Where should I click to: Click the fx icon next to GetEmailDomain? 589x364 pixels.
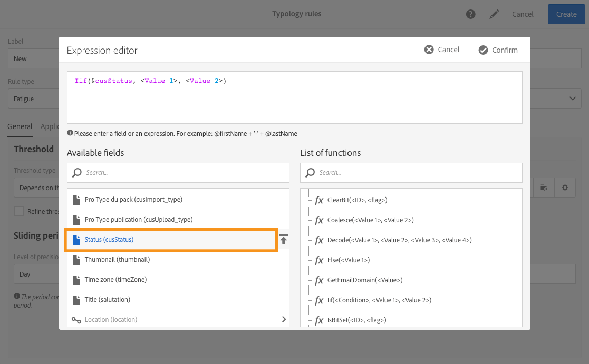(319, 280)
